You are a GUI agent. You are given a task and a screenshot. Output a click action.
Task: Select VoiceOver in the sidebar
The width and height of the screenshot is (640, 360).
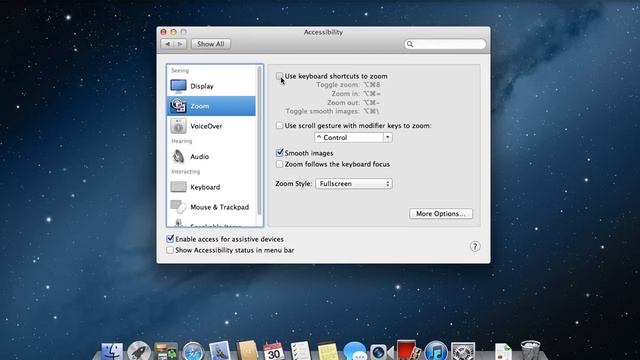coord(211,126)
